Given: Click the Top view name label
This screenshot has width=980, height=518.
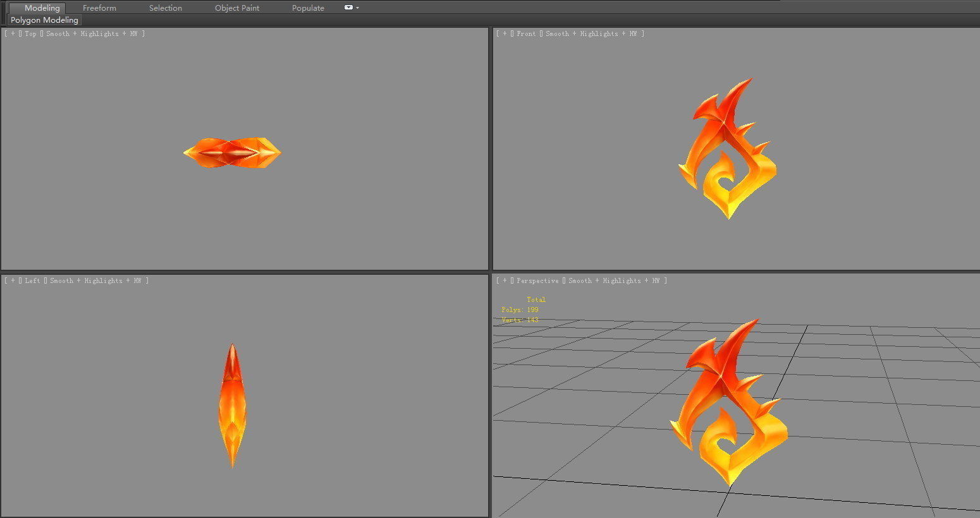Looking at the screenshot, I should coord(31,34).
